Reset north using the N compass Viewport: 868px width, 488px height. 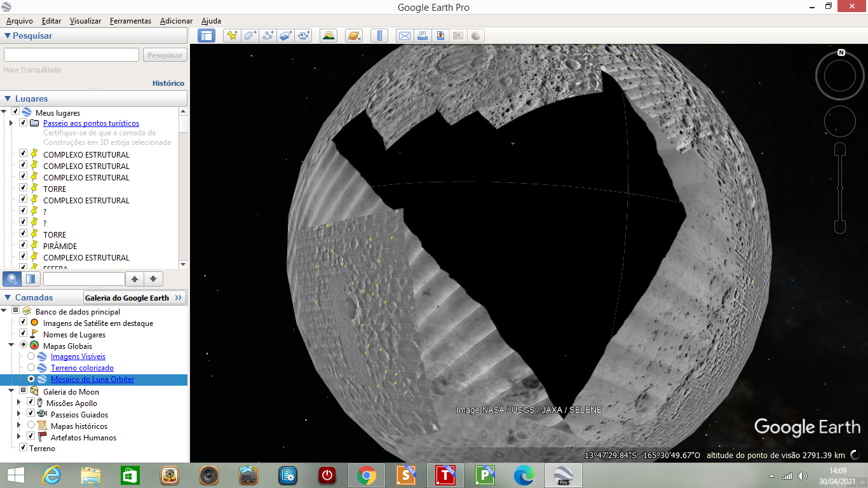pos(841,53)
